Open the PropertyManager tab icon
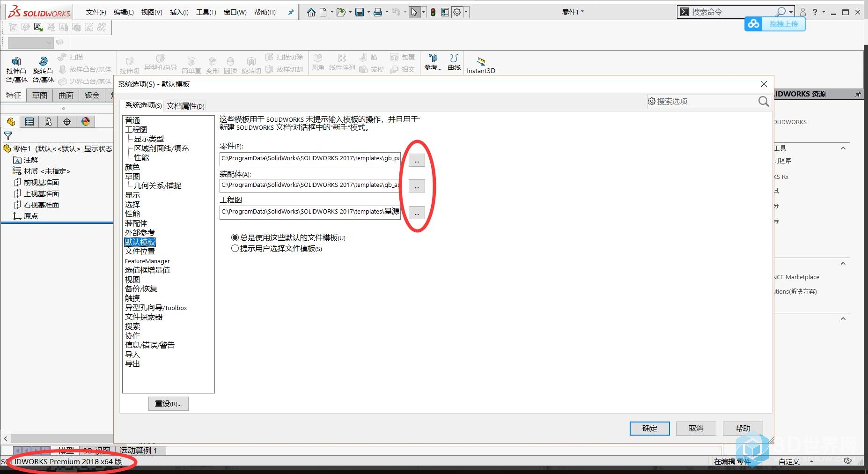Screen dimensions: 868x474 (x=29, y=122)
